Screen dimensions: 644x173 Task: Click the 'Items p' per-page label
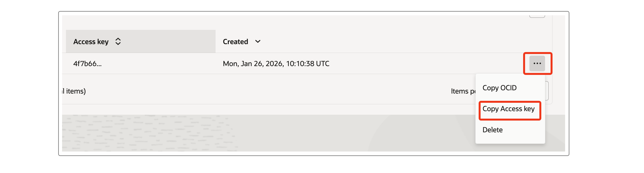pyautogui.click(x=463, y=91)
